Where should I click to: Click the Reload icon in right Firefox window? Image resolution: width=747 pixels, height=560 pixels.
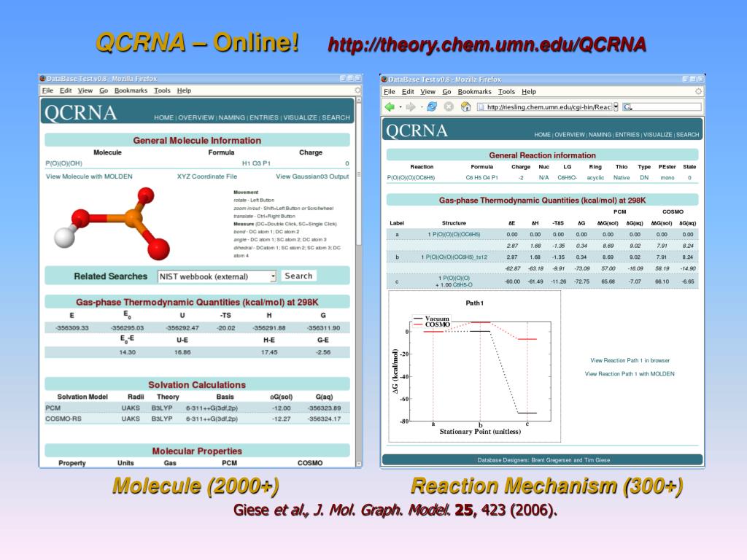pos(432,106)
